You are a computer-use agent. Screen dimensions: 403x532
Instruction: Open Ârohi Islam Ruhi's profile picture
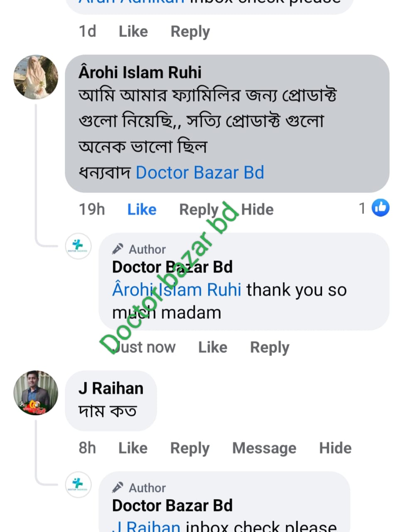pyautogui.click(x=36, y=77)
